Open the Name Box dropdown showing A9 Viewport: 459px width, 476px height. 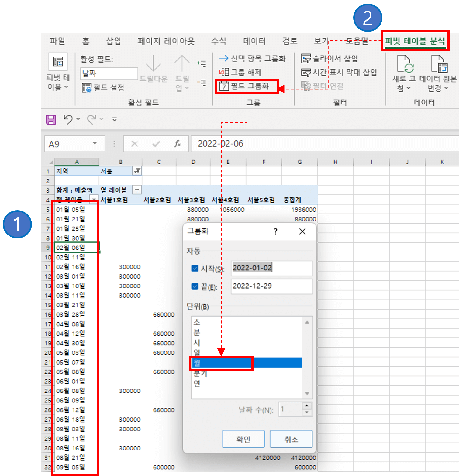95,144
